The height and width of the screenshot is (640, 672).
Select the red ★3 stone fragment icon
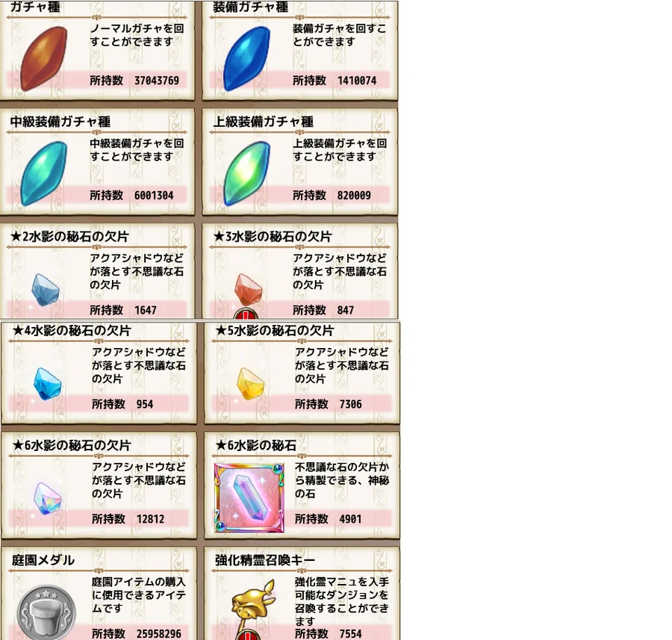(249, 290)
